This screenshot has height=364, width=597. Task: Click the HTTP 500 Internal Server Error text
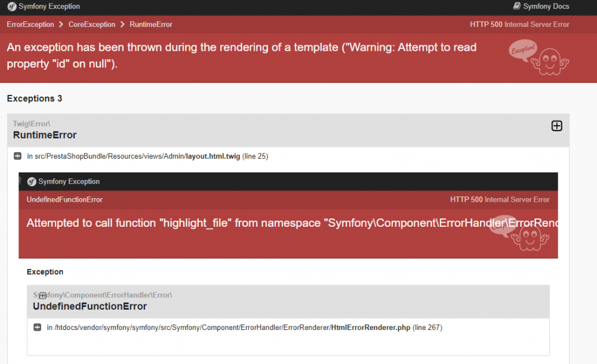click(519, 24)
